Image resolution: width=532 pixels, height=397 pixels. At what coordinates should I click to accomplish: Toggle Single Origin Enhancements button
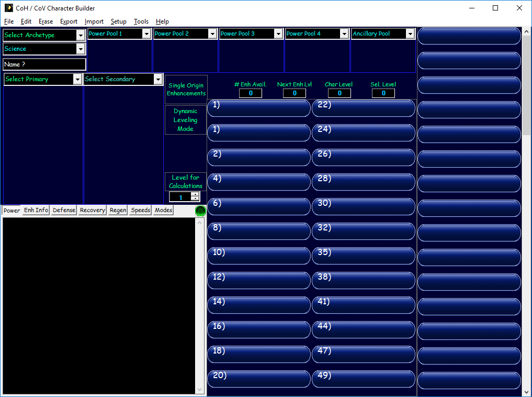click(x=186, y=90)
